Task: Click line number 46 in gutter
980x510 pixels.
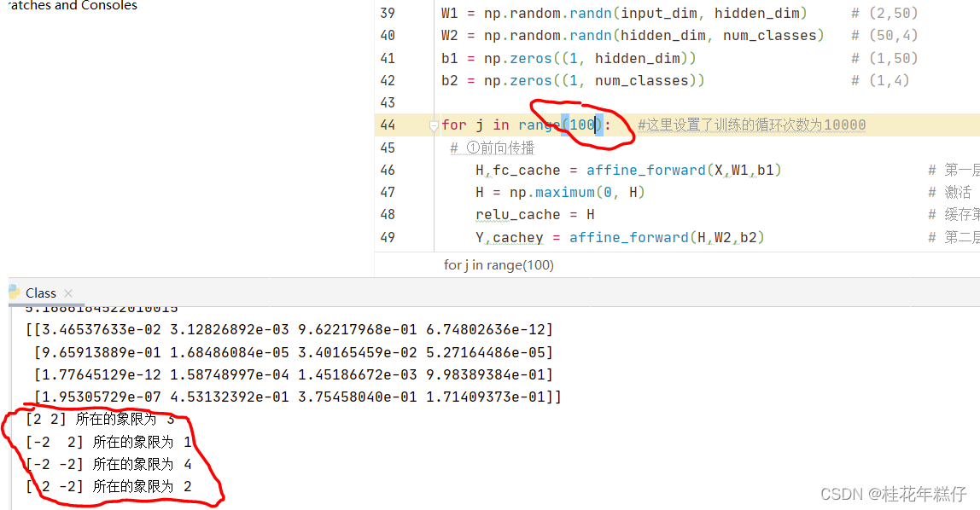Action: [x=388, y=170]
